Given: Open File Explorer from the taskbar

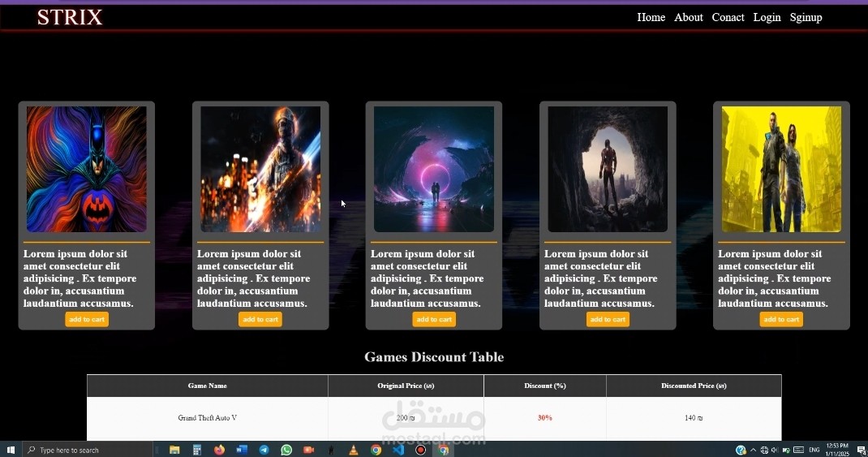Looking at the screenshot, I should (x=174, y=450).
